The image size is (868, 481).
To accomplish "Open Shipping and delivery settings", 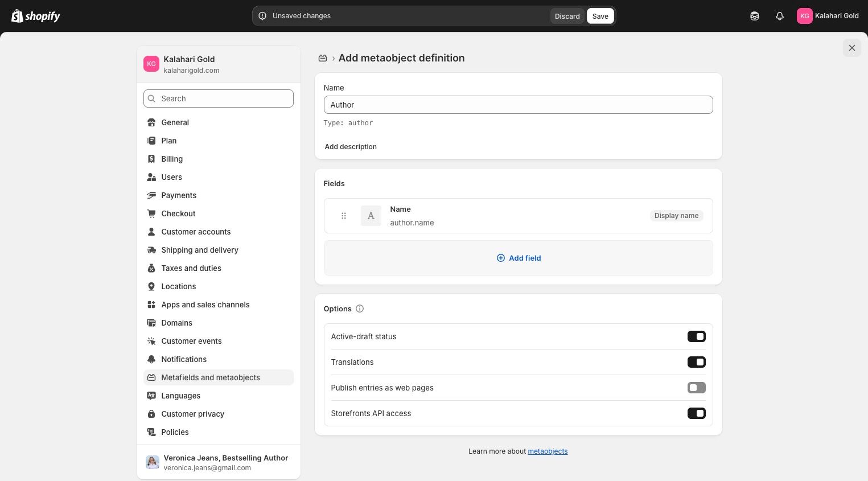I will coord(200,250).
